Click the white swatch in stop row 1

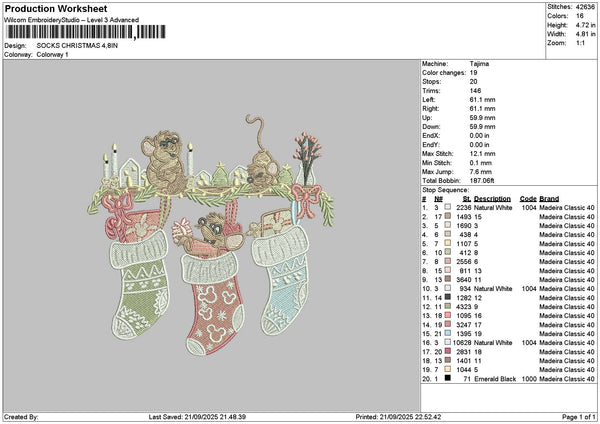(x=447, y=207)
